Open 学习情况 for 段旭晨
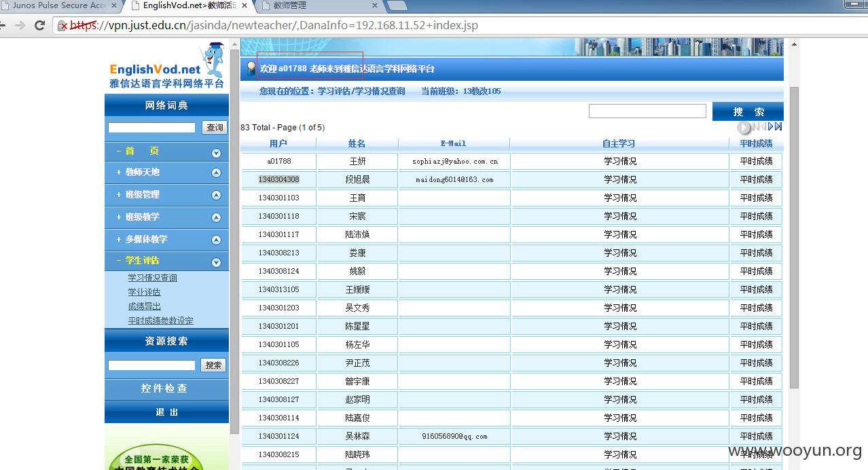This screenshot has width=868, height=470. (621, 180)
